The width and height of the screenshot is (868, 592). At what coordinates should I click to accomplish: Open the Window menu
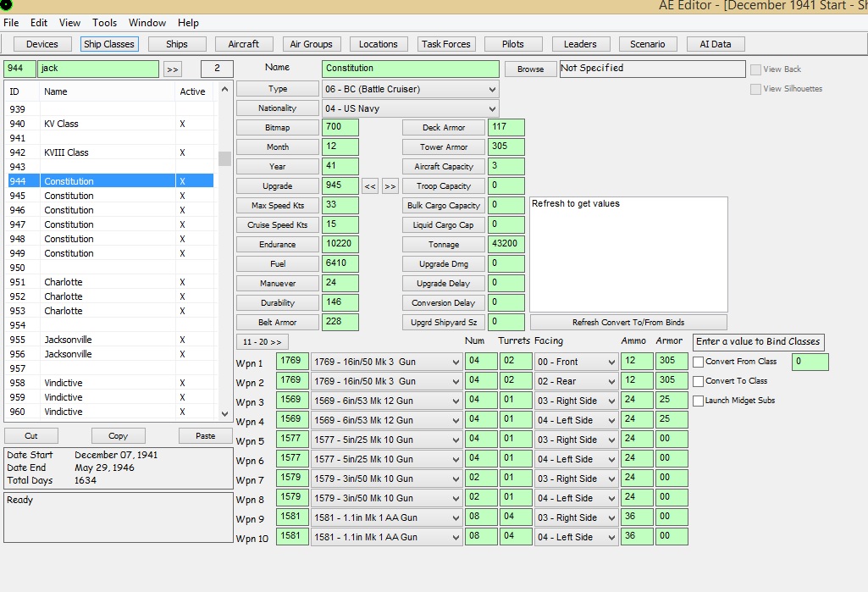147,23
